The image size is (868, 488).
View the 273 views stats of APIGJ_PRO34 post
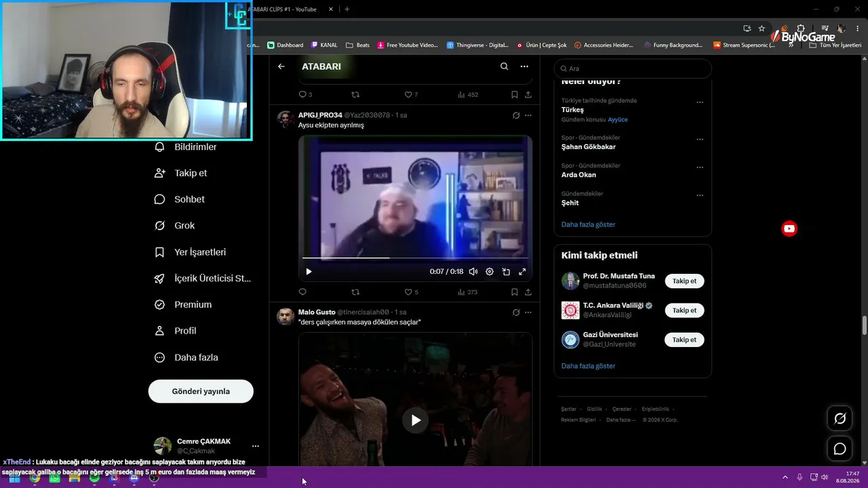tap(468, 292)
